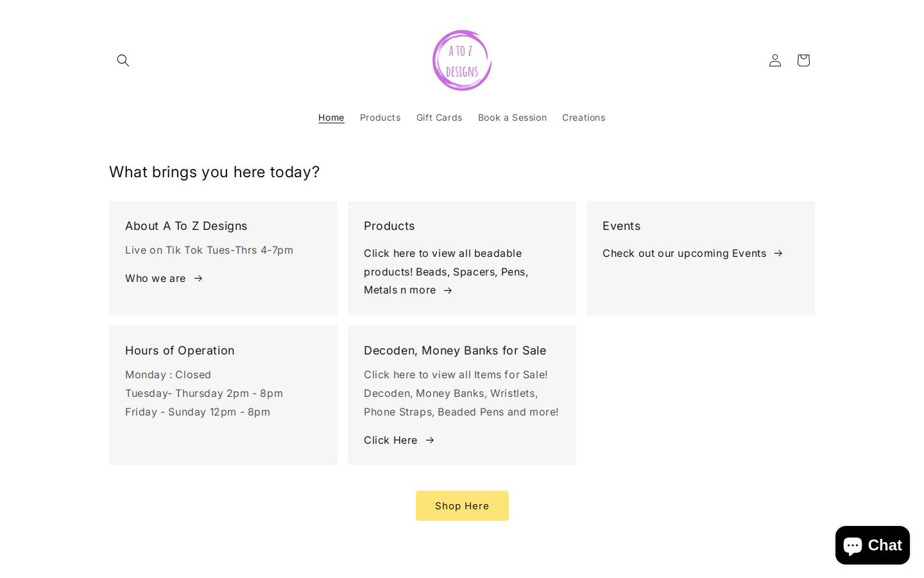Image resolution: width=924 pixels, height=578 pixels.
Task: Open the Book a Session menu item
Action: [x=512, y=118]
